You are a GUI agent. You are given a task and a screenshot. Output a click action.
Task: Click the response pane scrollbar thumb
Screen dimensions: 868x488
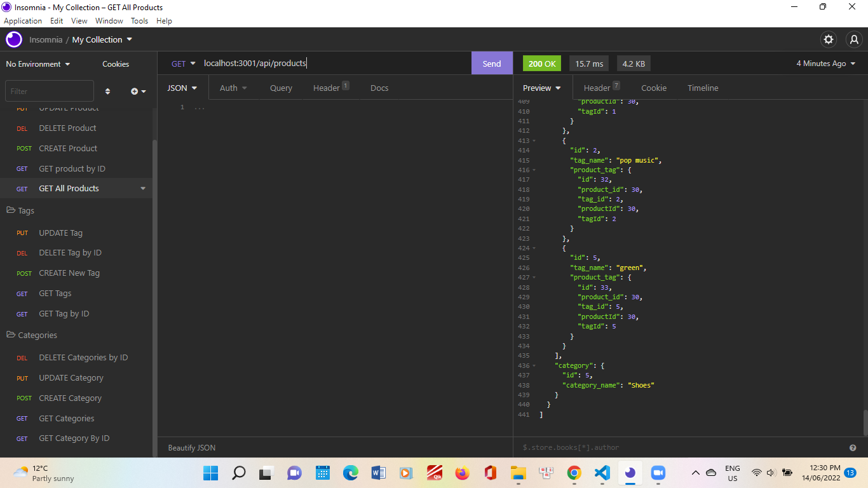pyautogui.click(x=865, y=423)
